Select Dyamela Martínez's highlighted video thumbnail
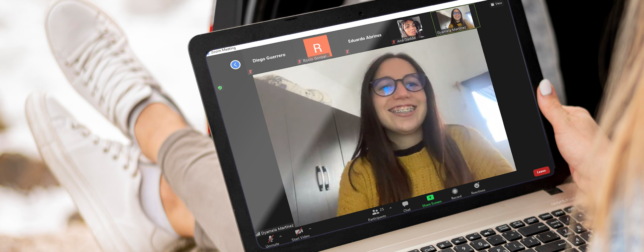 (x=456, y=18)
